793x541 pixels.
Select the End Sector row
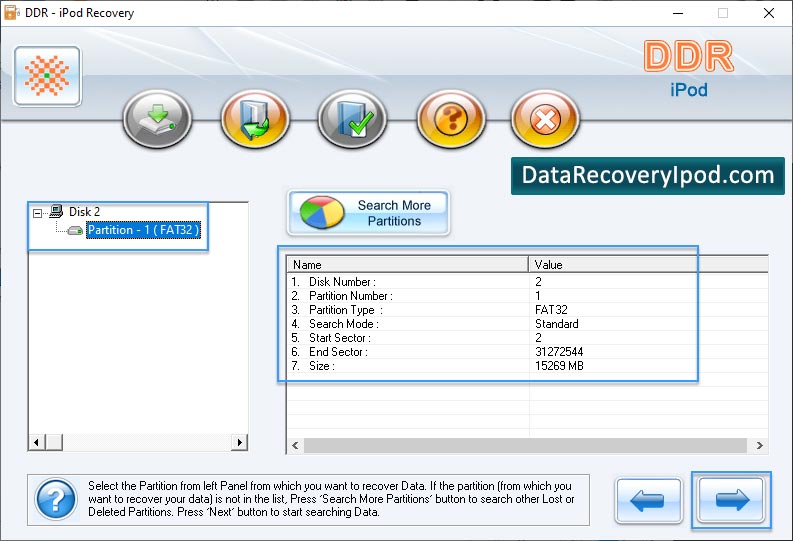click(527, 352)
